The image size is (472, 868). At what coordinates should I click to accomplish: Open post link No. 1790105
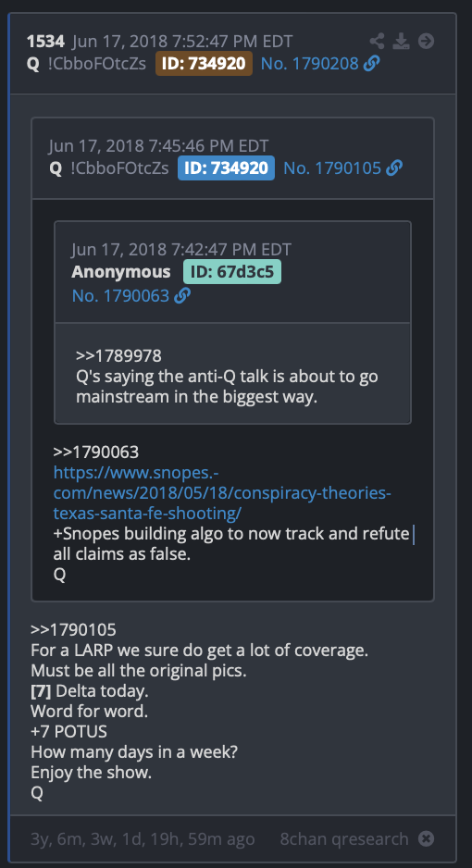(332, 168)
